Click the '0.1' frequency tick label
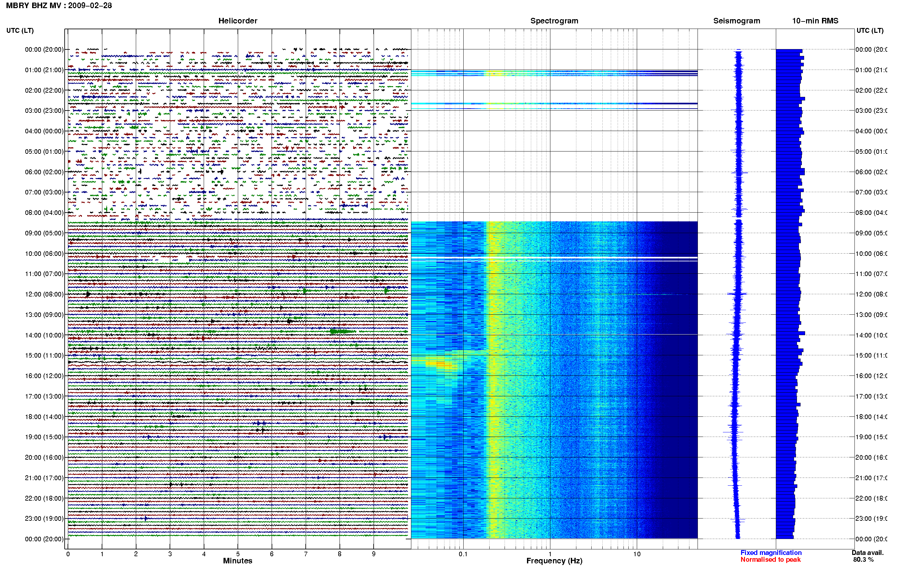Screen dimensions: 924x578 pyautogui.click(x=463, y=554)
